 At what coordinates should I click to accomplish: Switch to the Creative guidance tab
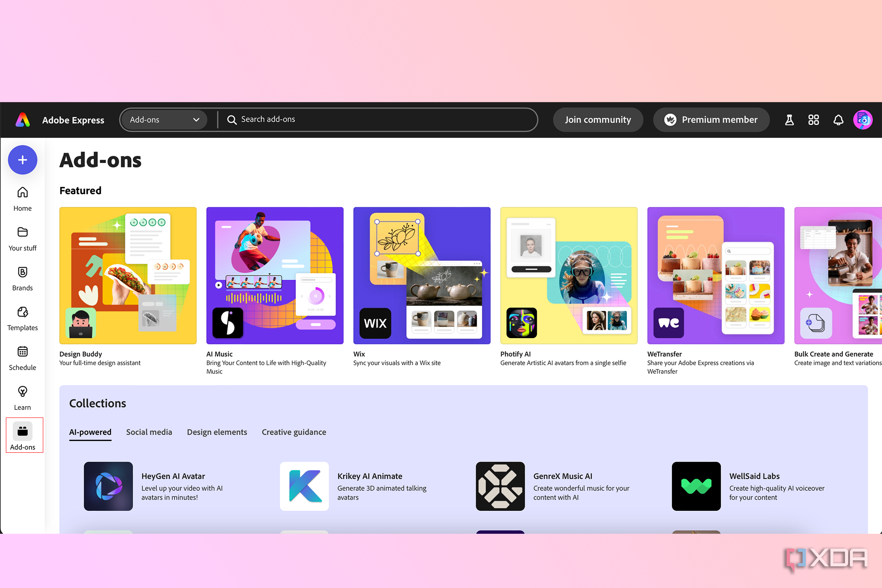coord(294,432)
